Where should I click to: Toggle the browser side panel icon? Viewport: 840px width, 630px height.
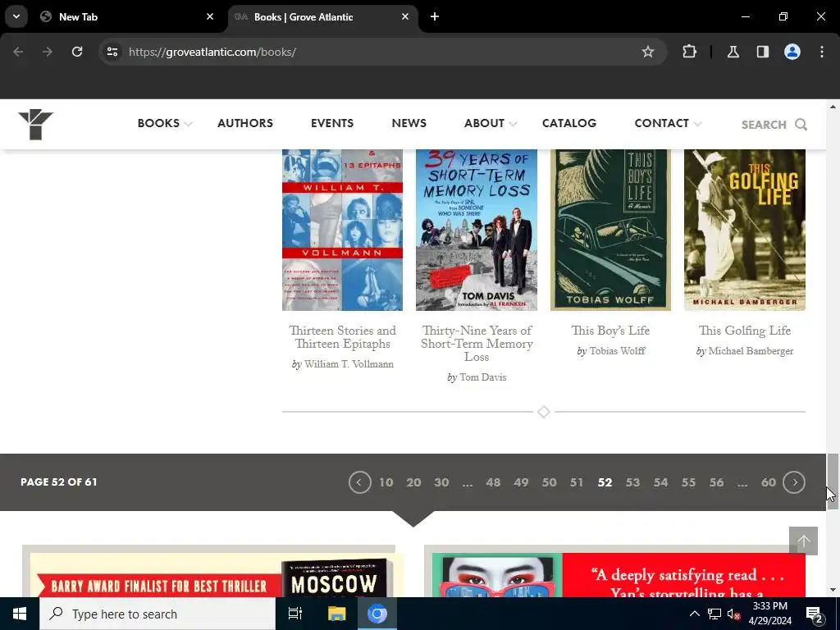(763, 52)
